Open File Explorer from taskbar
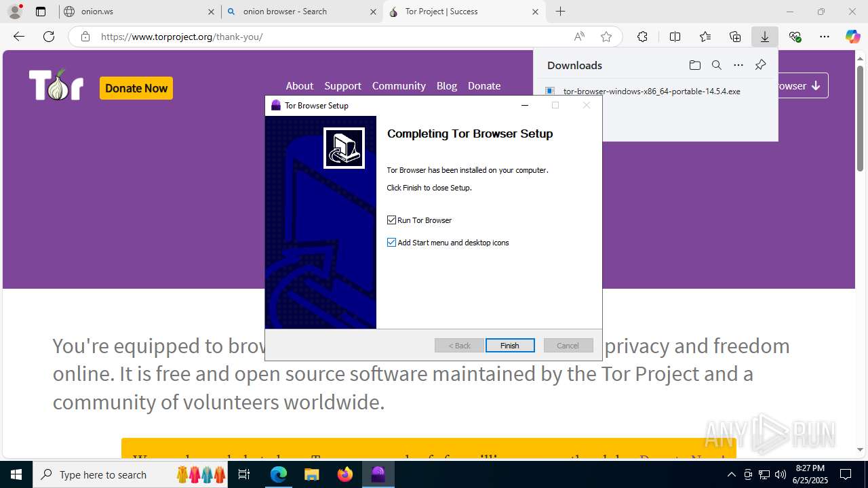The height and width of the screenshot is (488, 868). [312, 474]
